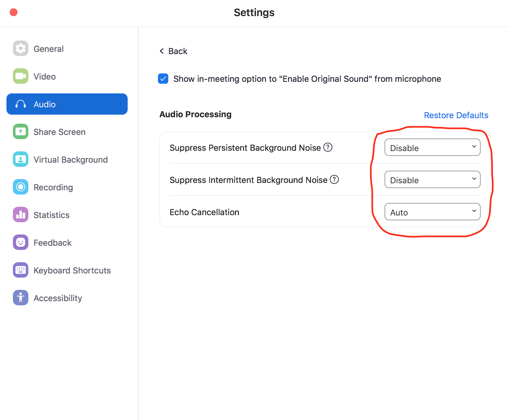Image resolution: width=509 pixels, height=420 pixels.
Task: Open Accessibility settings
Action: (67, 298)
